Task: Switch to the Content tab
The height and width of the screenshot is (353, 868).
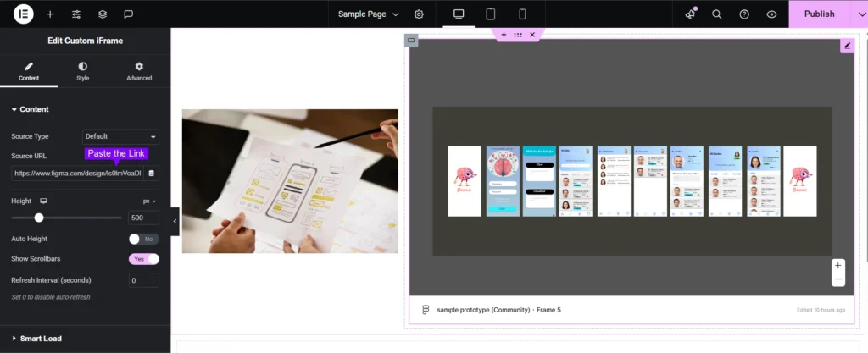Action: tap(29, 71)
